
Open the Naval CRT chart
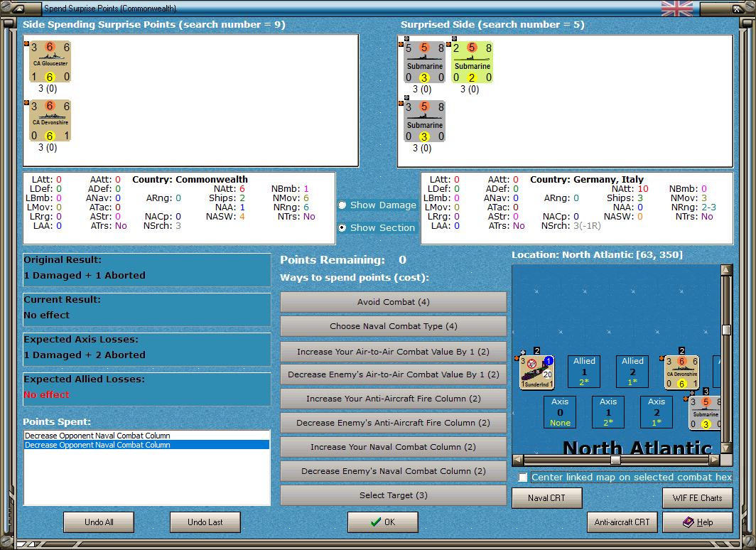click(547, 498)
